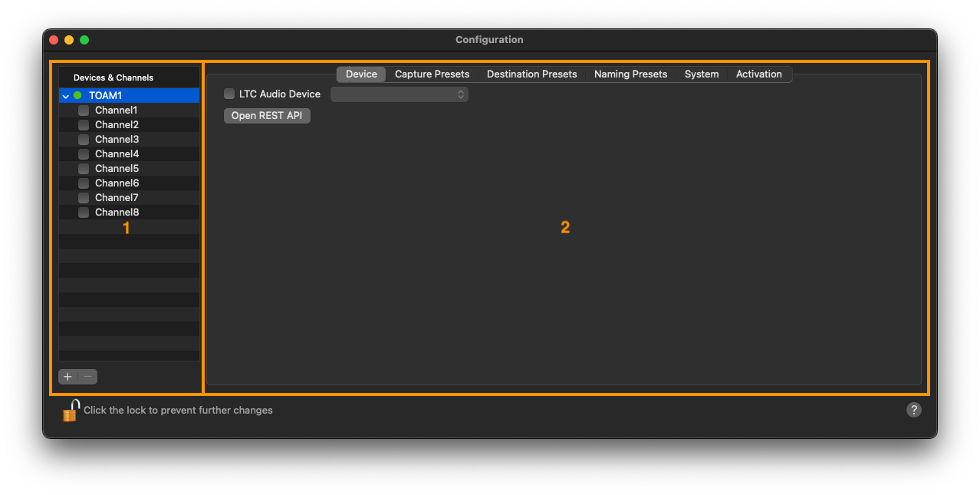Screen dimensions: 980x495
Task: Open the Activation tab
Action: [759, 74]
